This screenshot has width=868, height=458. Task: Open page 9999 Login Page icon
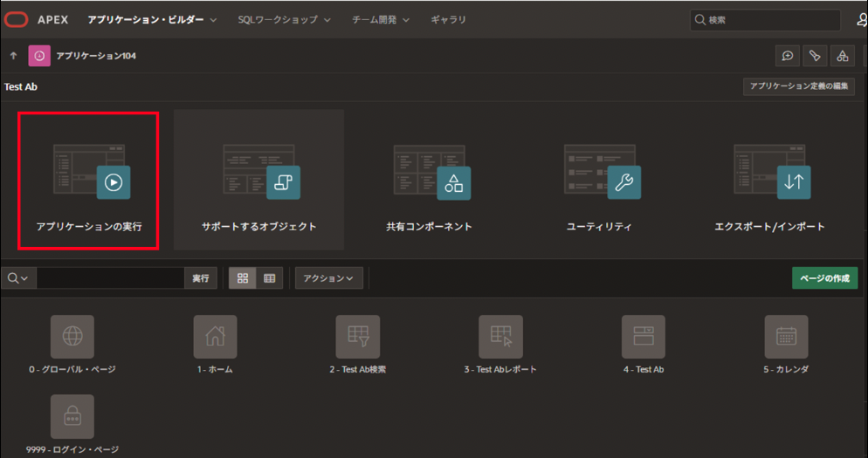coord(72,416)
